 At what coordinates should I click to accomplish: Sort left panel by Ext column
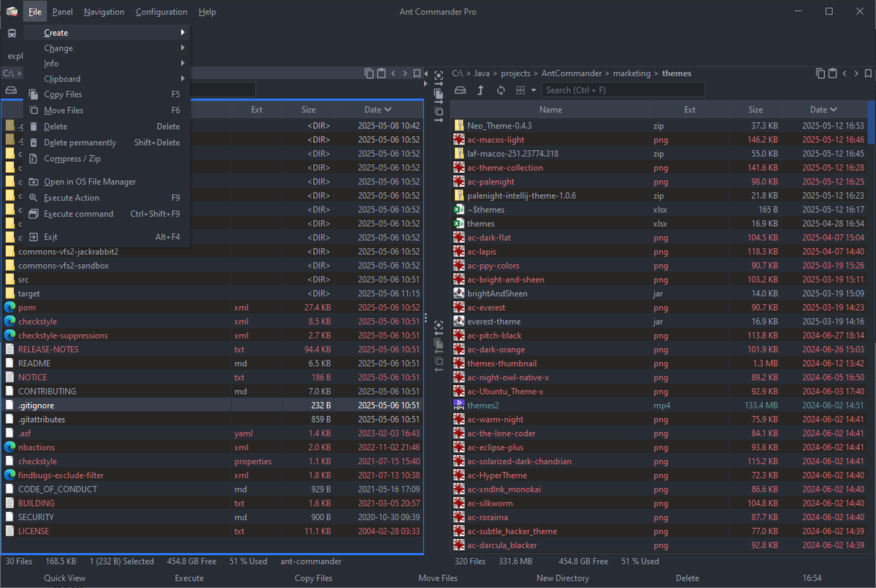pyautogui.click(x=256, y=109)
